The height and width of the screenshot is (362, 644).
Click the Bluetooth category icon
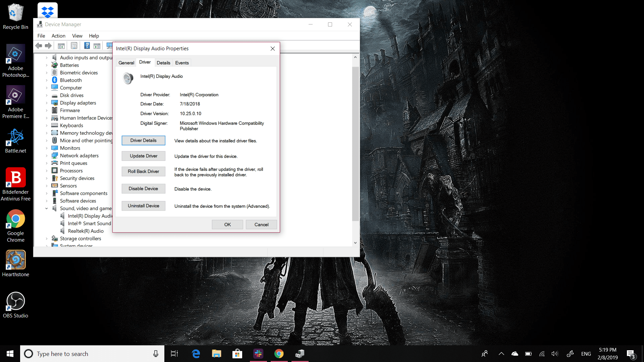pyautogui.click(x=55, y=80)
